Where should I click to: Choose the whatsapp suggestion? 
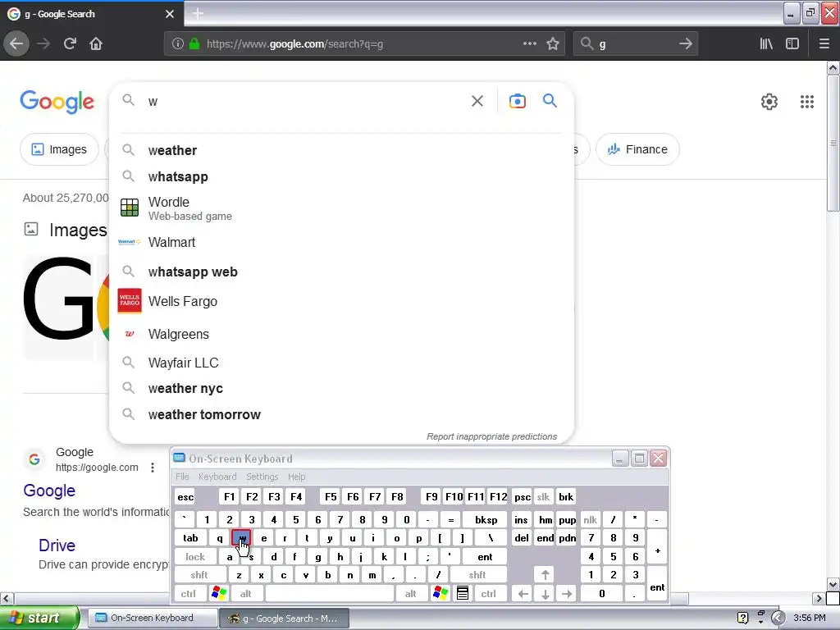341,177
